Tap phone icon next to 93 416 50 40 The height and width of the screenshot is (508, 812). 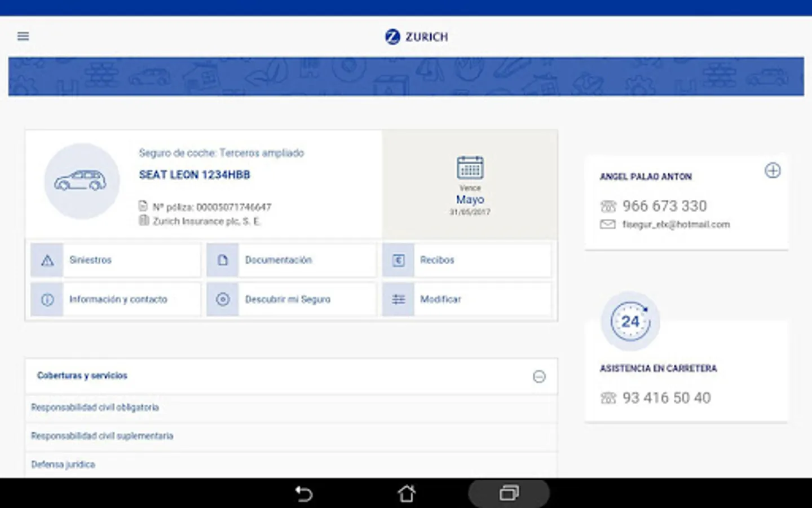click(x=608, y=398)
